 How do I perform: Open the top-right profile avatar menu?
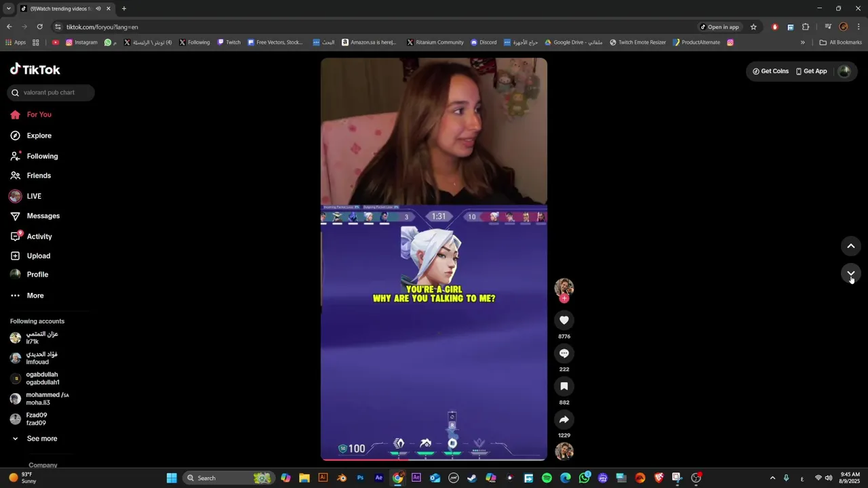tap(844, 71)
